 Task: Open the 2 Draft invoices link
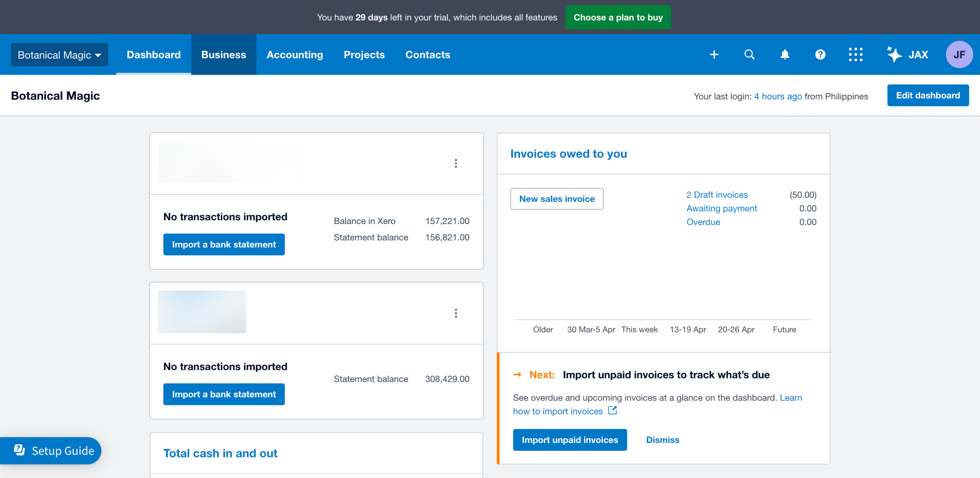coord(717,195)
